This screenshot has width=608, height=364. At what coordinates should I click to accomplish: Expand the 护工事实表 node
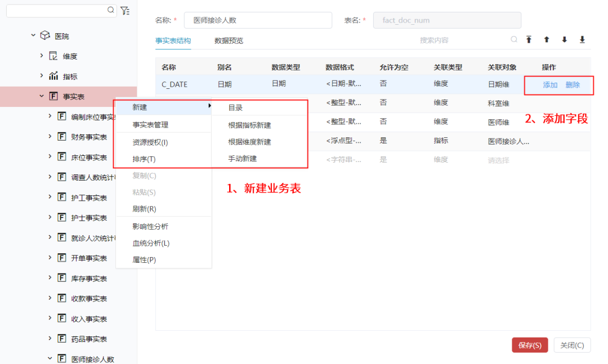pyautogui.click(x=50, y=196)
